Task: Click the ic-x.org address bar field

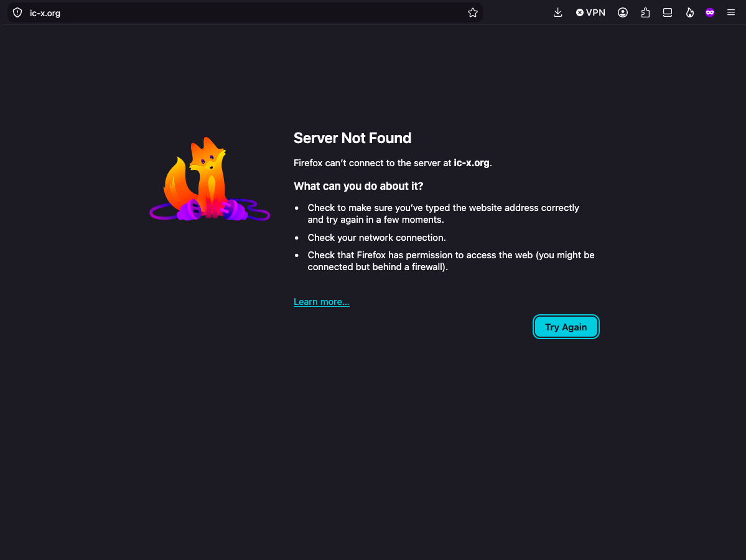Action: (245, 13)
